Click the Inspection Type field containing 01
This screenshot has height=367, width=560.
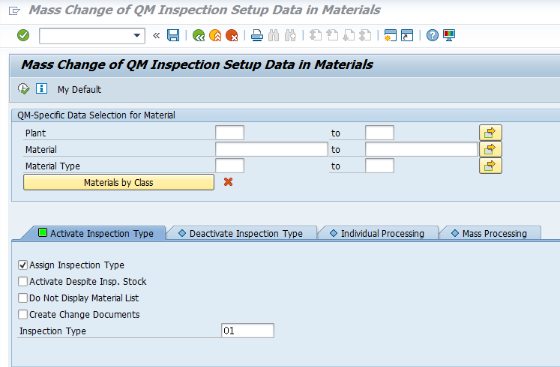tap(248, 331)
